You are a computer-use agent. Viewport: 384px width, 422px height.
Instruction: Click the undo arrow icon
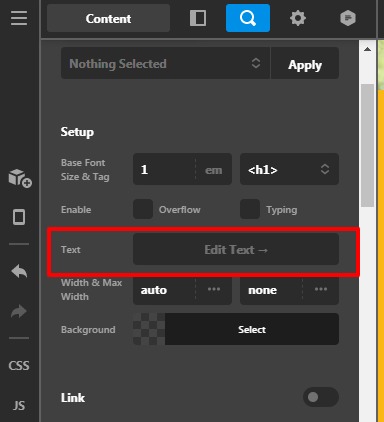tap(19, 271)
